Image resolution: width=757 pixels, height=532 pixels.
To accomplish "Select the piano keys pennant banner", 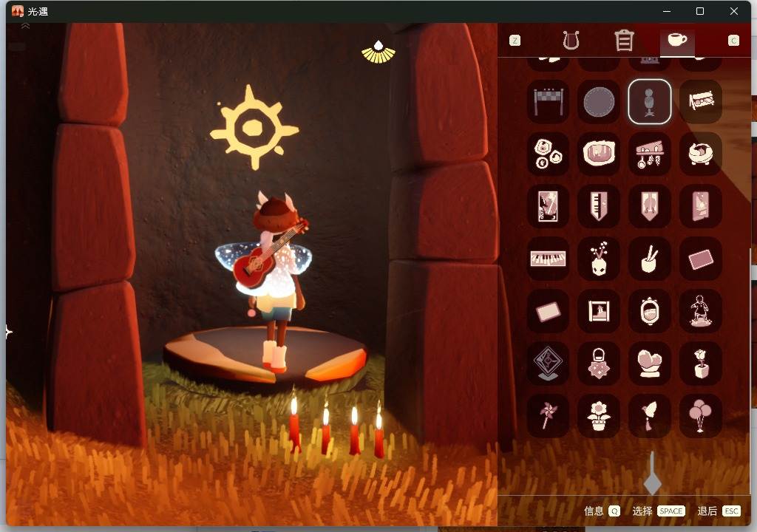I will pyautogui.click(x=599, y=206).
